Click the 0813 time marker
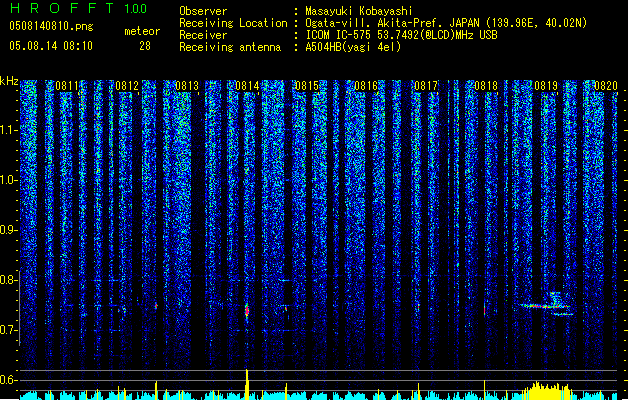This screenshot has width=629, height=400. pyautogui.click(x=187, y=86)
